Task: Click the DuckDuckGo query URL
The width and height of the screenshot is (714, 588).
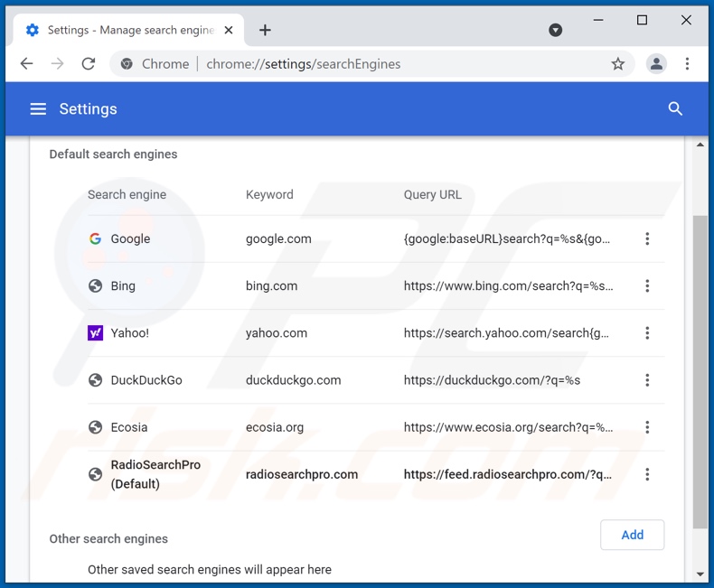Action: (492, 380)
